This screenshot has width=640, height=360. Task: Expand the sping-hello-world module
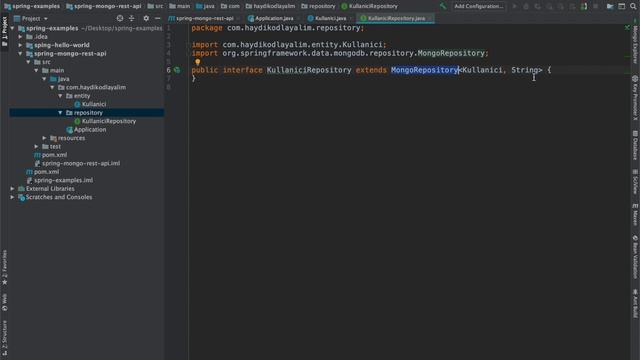(x=20, y=45)
